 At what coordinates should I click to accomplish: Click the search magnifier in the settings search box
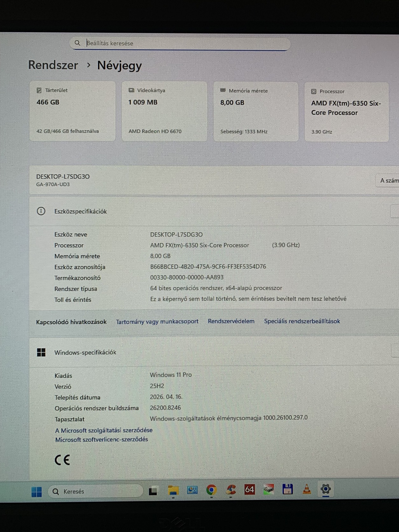click(x=77, y=43)
